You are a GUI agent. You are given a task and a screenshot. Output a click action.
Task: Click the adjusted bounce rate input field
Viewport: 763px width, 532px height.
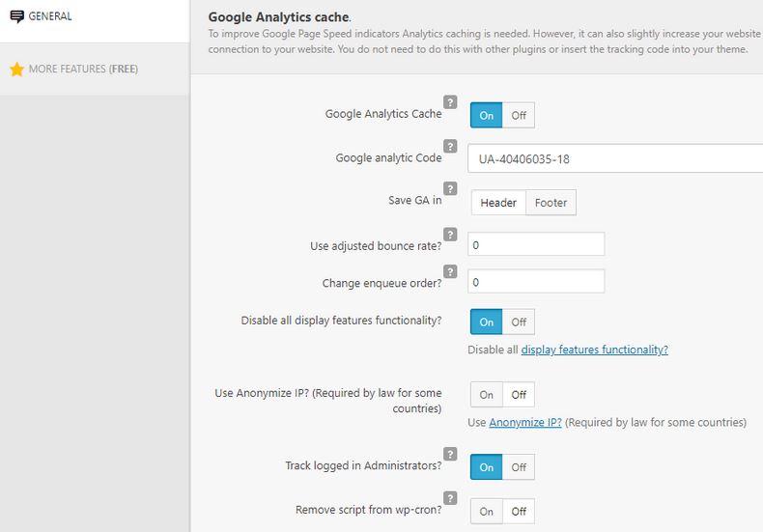(536, 244)
